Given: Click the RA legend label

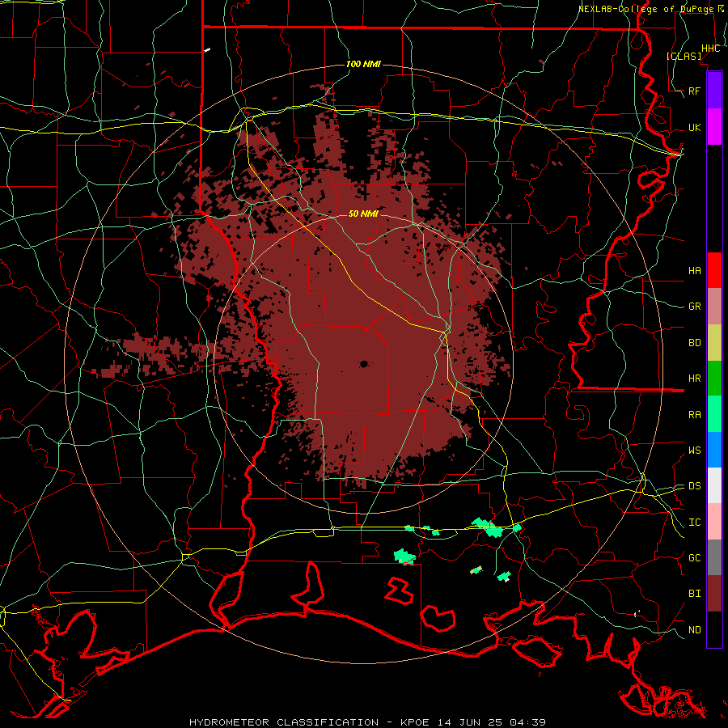Looking at the screenshot, I should [x=694, y=415].
